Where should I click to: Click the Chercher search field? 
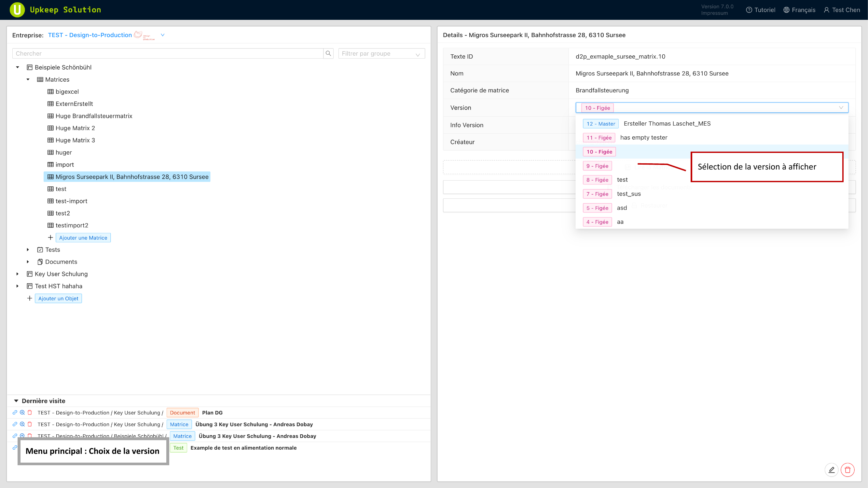168,54
